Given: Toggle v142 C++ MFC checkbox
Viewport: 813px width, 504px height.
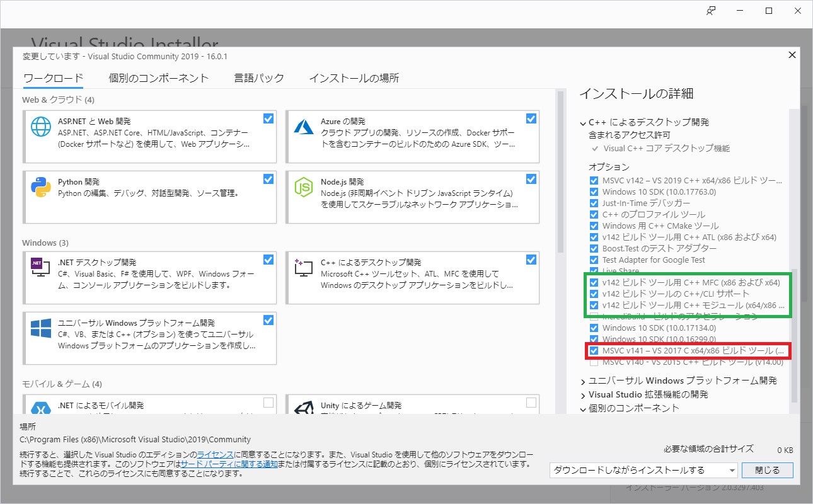Looking at the screenshot, I should click(x=594, y=282).
